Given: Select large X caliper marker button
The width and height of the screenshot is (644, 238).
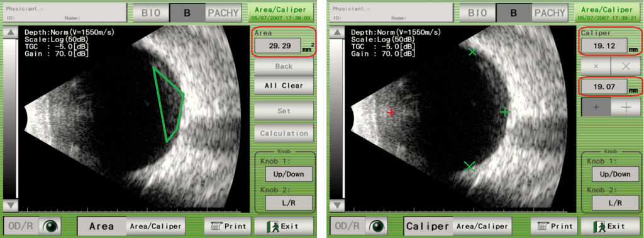Looking at the screenshot, I should pyautogui.click(x=626, y=65).
